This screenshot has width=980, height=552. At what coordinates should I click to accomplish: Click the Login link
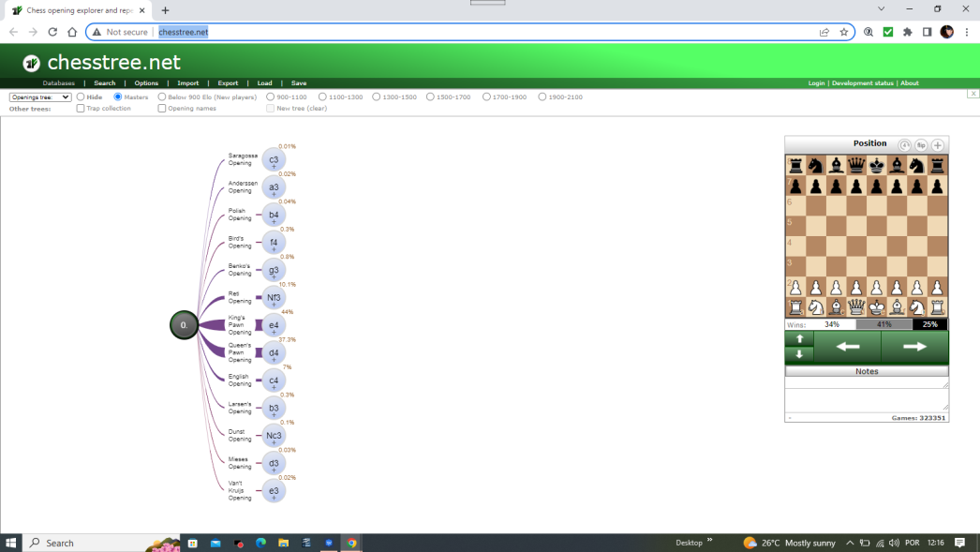click(816, 83)
